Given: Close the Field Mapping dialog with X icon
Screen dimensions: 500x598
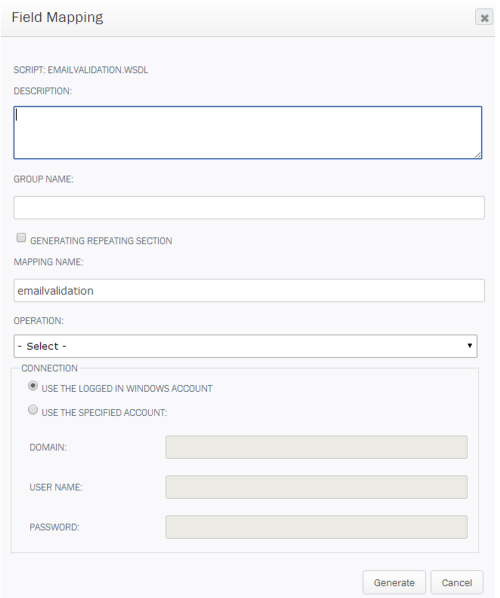Looking at the screenshot, I should click(x=484, y=18).
